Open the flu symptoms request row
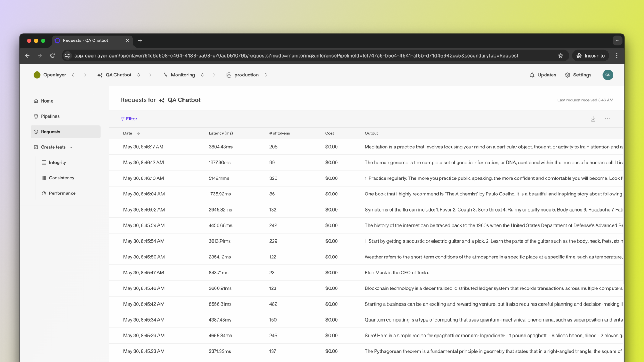The image size is (644, 362). click(x=366, y=209)
